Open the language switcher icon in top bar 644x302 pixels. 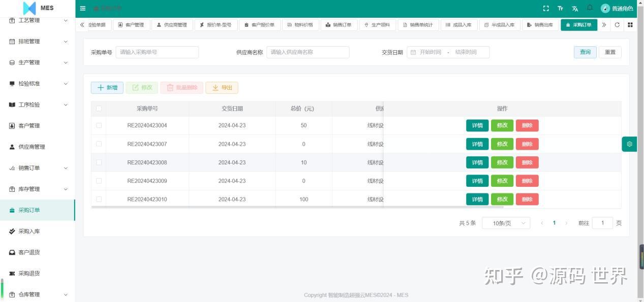(574, 8)
